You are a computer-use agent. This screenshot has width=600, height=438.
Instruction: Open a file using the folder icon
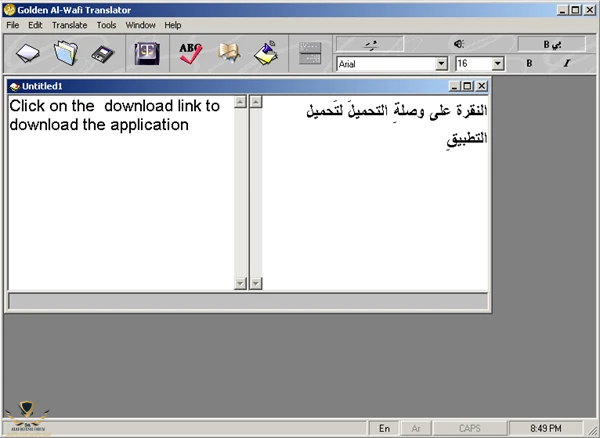pos(65,53)
